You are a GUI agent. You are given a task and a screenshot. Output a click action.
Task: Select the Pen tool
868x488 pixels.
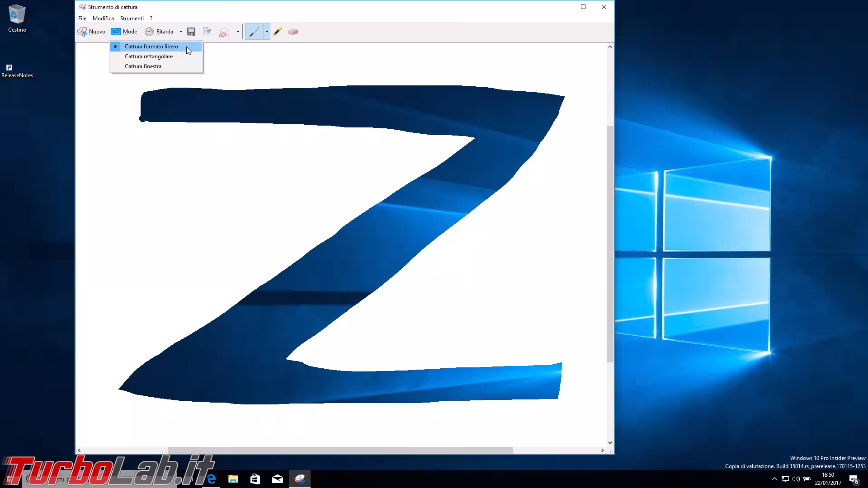point(254,32)
